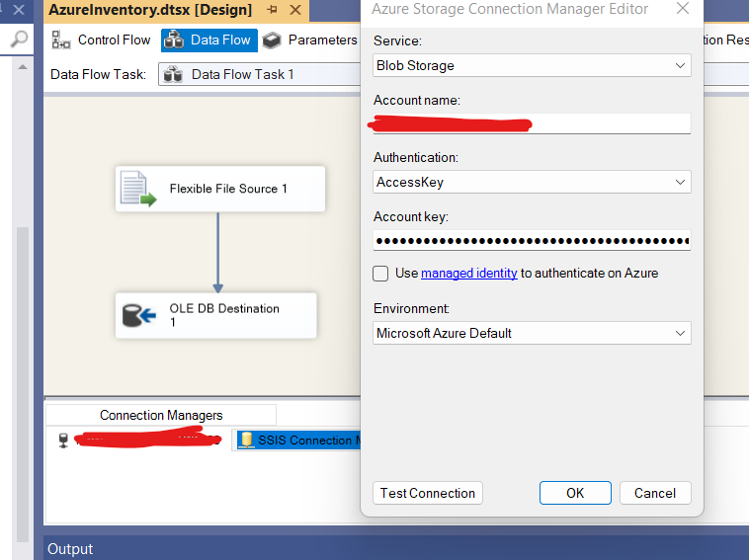This screenshot has height=560, width=749.
Task: Pin the AzureInventory.dtsx tab
Action: 273,10
